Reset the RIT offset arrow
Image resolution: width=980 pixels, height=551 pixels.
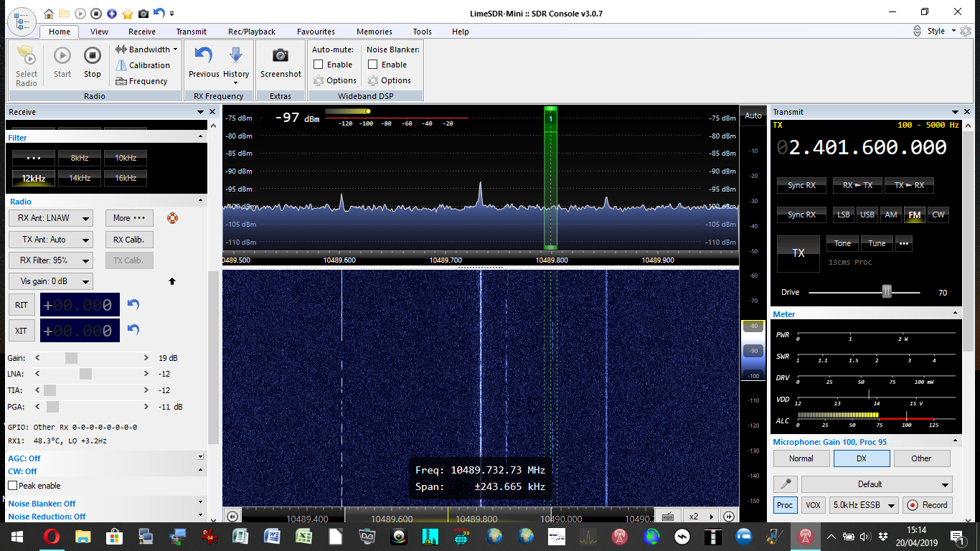[133, 304]
